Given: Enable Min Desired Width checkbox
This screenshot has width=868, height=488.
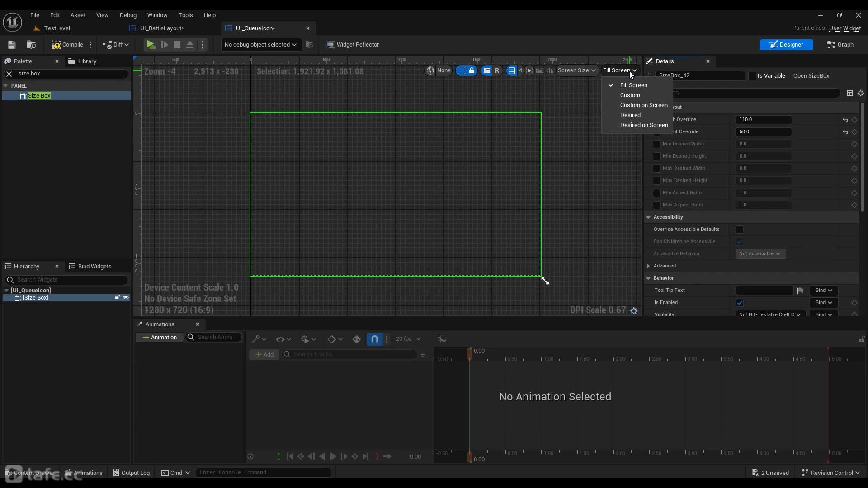Looking at the screenshot, I should click(x=656, y=144).
